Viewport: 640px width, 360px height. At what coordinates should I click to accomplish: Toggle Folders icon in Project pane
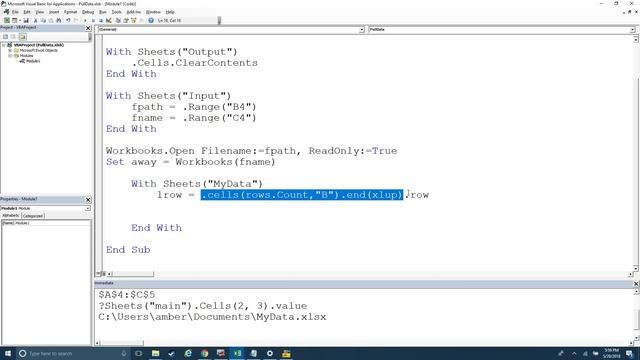point(22,37)
